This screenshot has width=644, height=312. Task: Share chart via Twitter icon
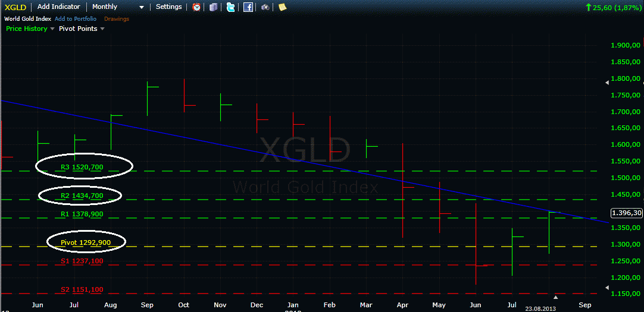tap(230, 7)
